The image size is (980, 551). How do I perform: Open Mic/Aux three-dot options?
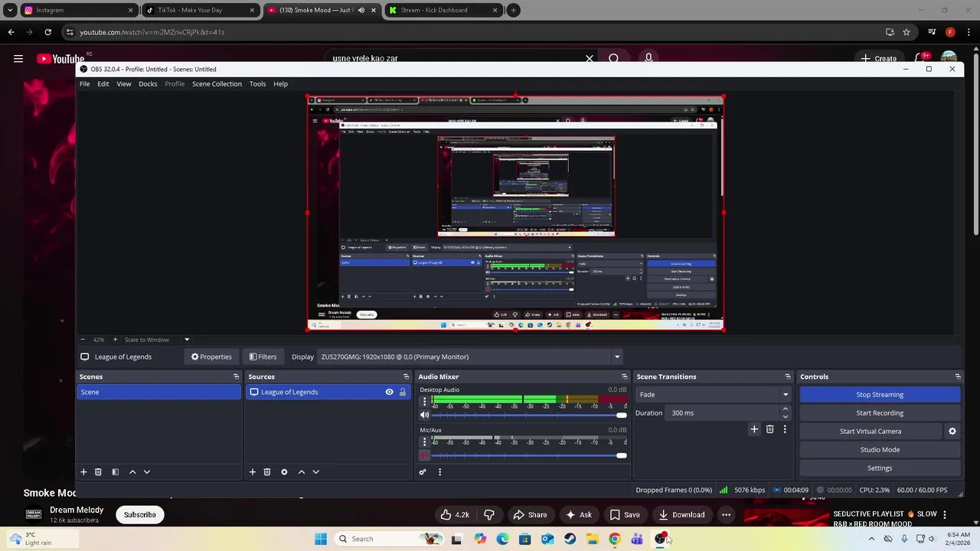point(424,442)
